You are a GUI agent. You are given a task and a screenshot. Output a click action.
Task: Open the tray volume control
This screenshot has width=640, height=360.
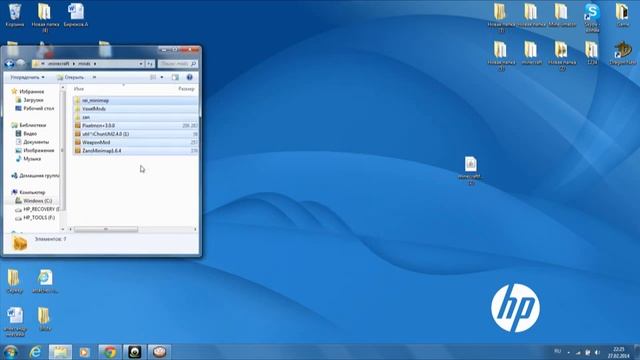pos(598,352)
